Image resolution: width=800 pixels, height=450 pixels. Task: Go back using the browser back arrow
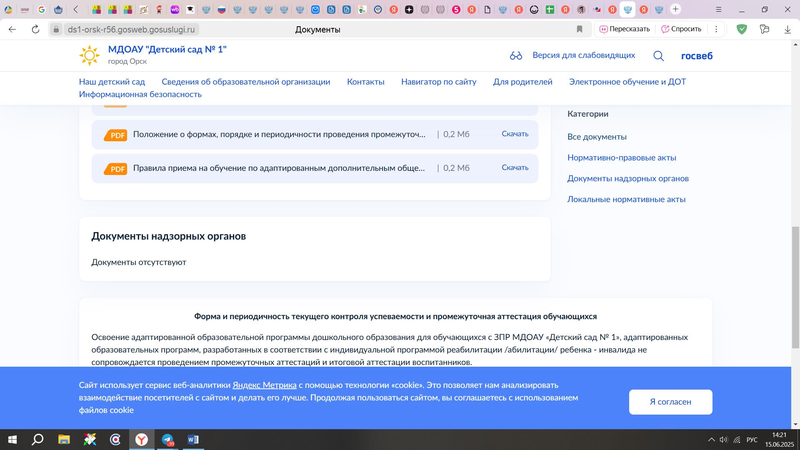point(12,30)
